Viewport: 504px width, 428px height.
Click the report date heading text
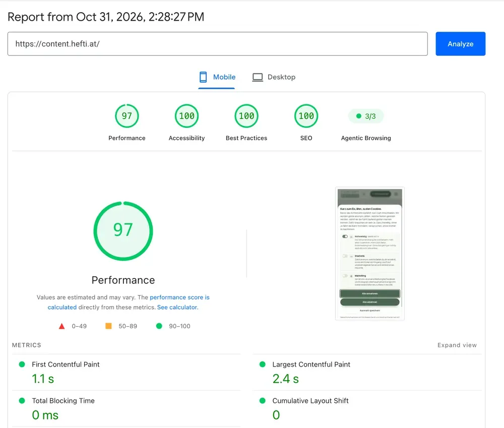[106, 17]
